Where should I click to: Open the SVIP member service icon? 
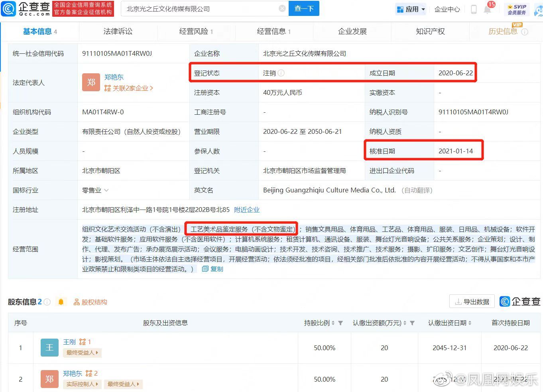click(x=517, y=9)
